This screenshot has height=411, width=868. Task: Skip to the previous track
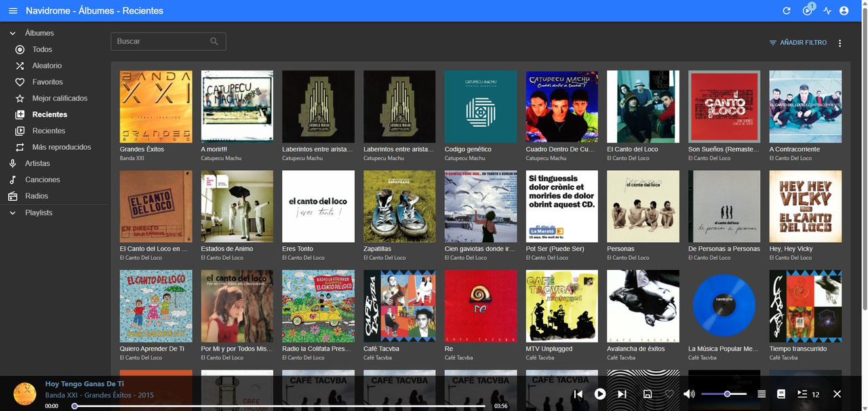(578, 394)
